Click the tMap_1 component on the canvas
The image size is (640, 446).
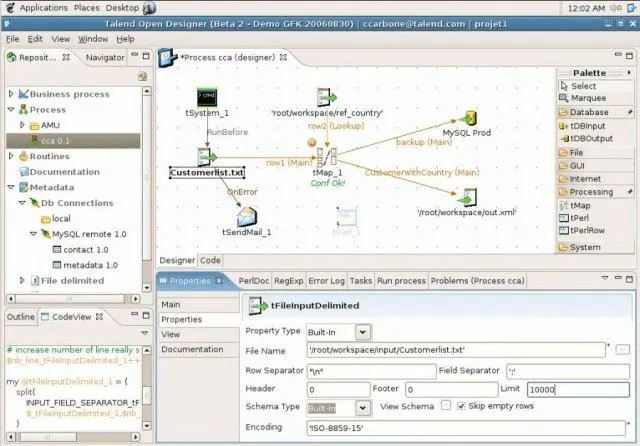coord(327,158)
